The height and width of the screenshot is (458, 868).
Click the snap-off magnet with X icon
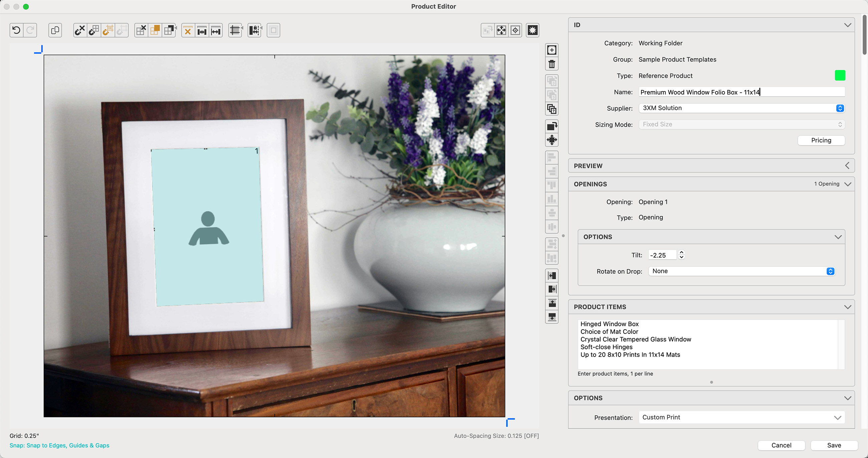80,30
